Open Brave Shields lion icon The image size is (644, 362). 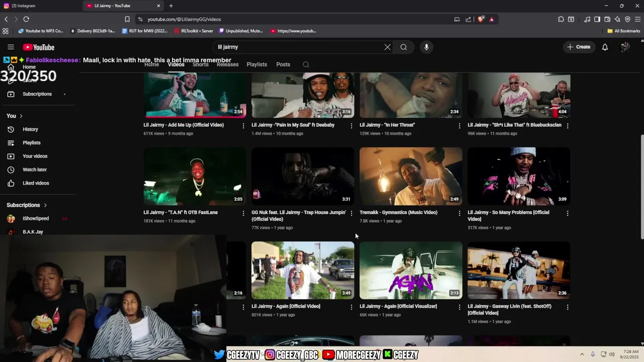[481, 19]
